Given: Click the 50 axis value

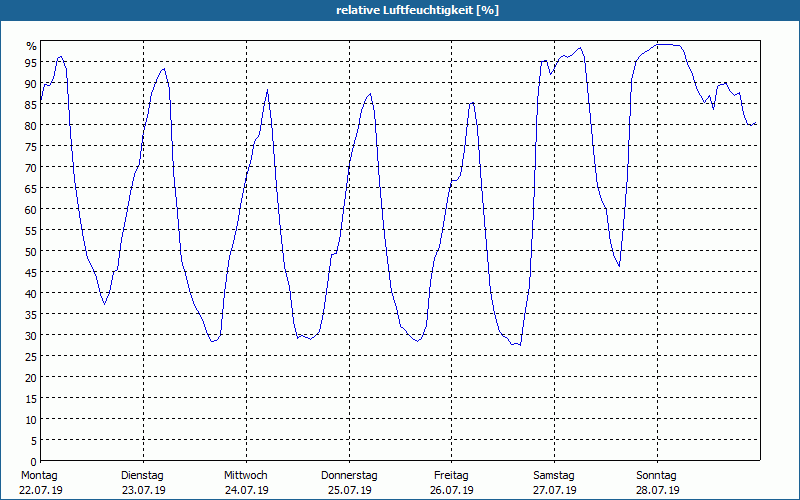Looking at the screenshot, I should tap(31, 252).
